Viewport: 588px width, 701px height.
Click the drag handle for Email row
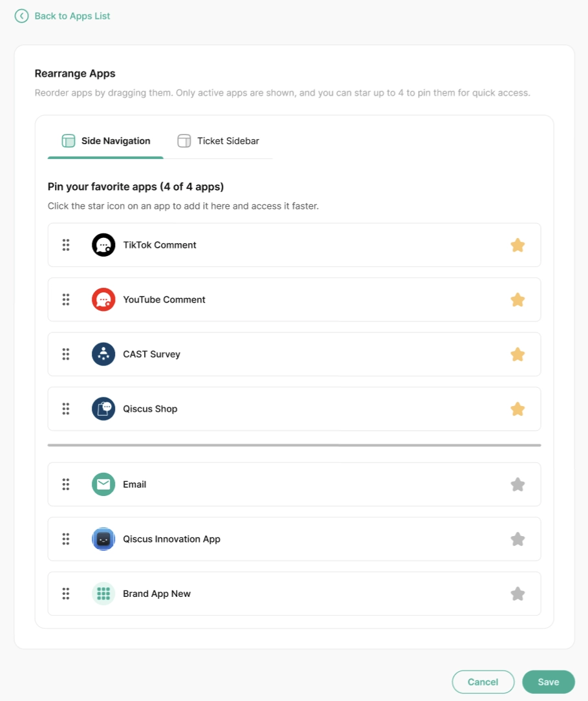click(66, 484)
